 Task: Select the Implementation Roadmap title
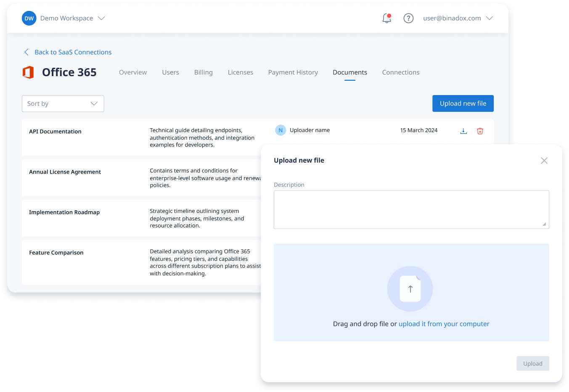64,212
